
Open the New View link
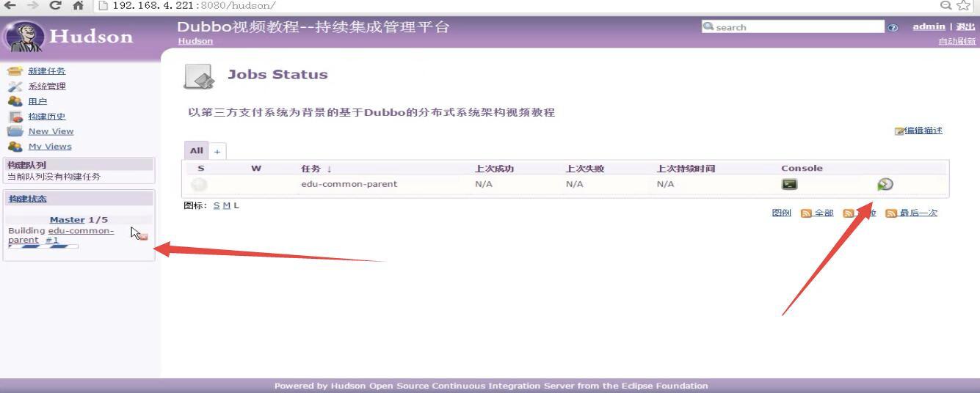(51, 131)
